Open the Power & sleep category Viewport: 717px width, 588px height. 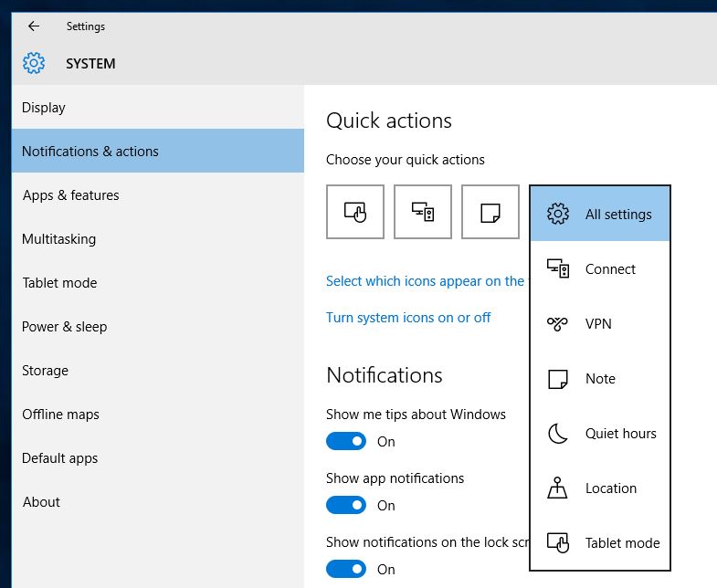coord(158,327)
